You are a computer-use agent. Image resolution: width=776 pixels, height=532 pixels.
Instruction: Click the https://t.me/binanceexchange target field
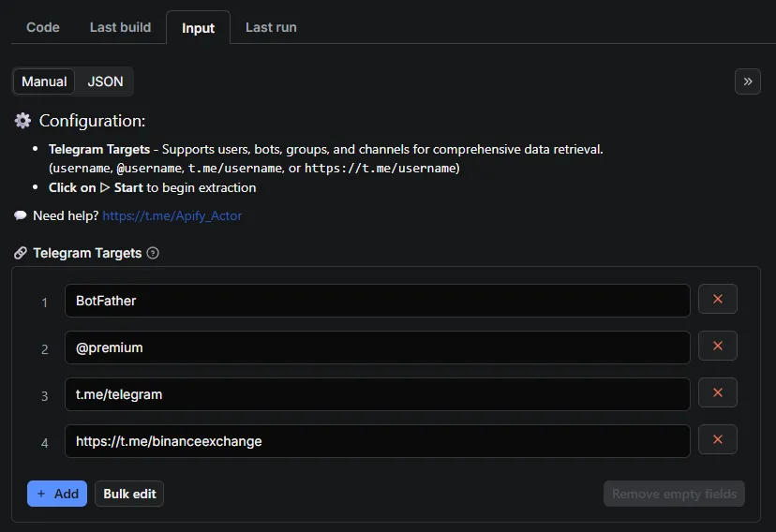pyautogui.click(x=377, y=441)
